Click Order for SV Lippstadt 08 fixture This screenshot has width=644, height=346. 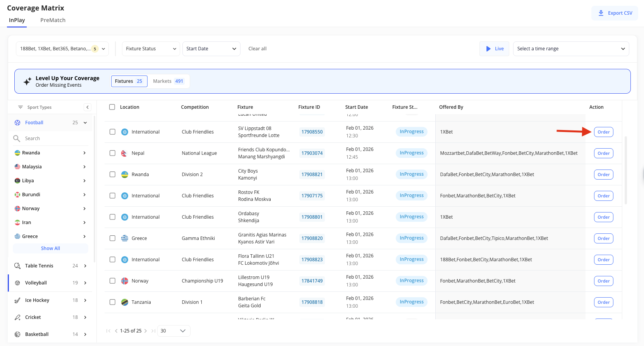(603, 132)
